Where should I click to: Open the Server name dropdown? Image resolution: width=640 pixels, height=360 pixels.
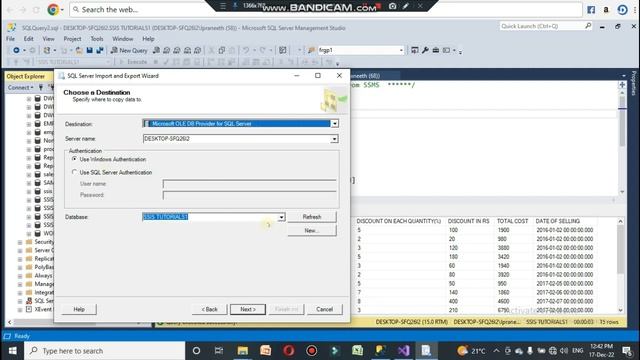pos(334,139)
